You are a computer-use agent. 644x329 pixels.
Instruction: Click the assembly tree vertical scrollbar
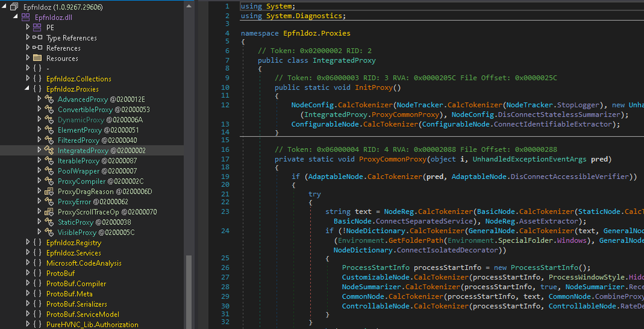(189, 292)
